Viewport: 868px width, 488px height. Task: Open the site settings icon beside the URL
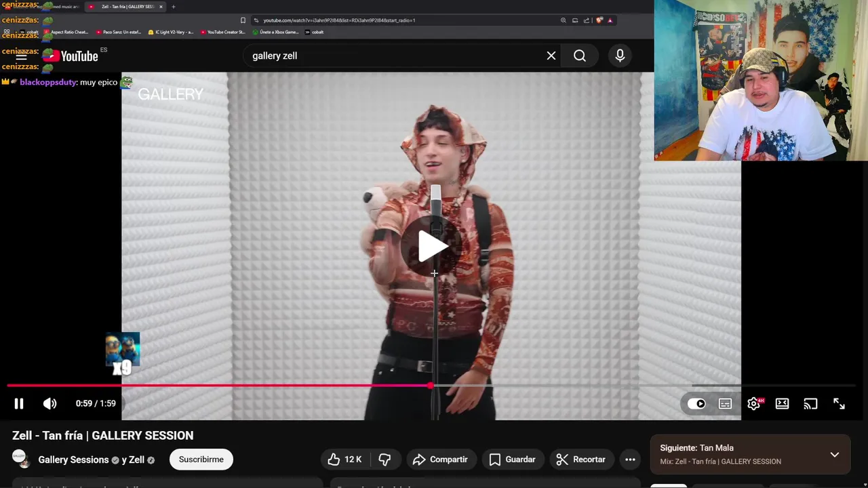coord(256,20)
